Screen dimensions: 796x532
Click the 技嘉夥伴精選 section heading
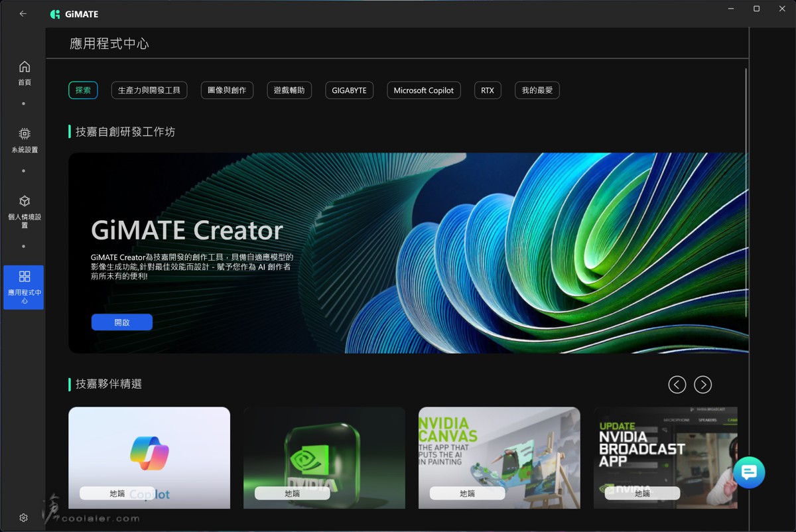(x=109, y=384)
